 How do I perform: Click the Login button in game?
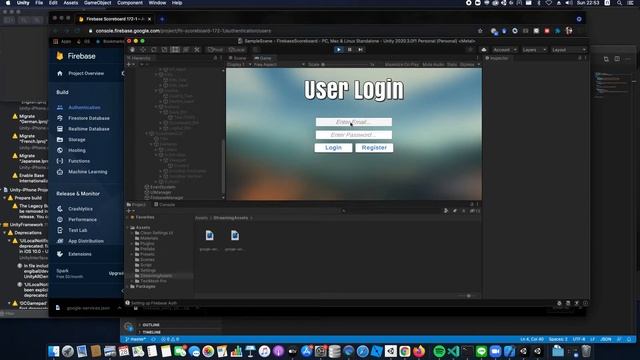pos(333,148)
